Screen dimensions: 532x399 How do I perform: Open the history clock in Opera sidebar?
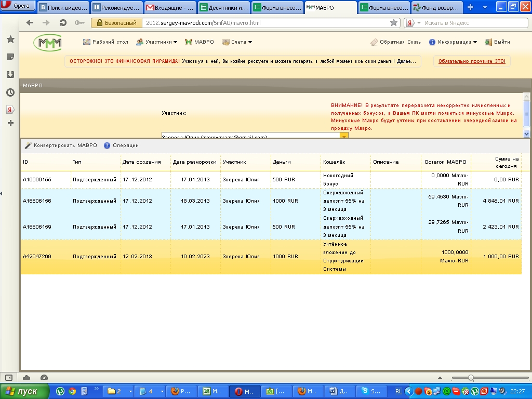pyautogui.click(x=10, y=92)
